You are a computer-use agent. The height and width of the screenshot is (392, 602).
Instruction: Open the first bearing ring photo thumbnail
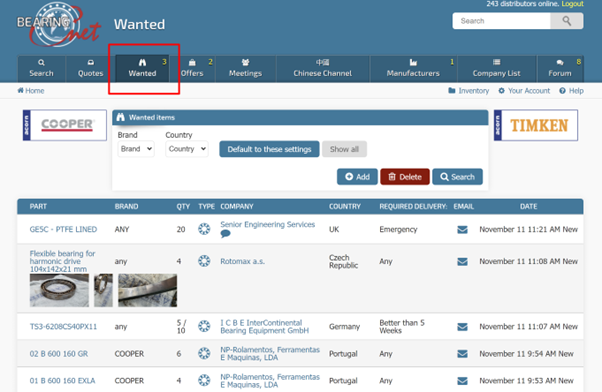(59, 290)
